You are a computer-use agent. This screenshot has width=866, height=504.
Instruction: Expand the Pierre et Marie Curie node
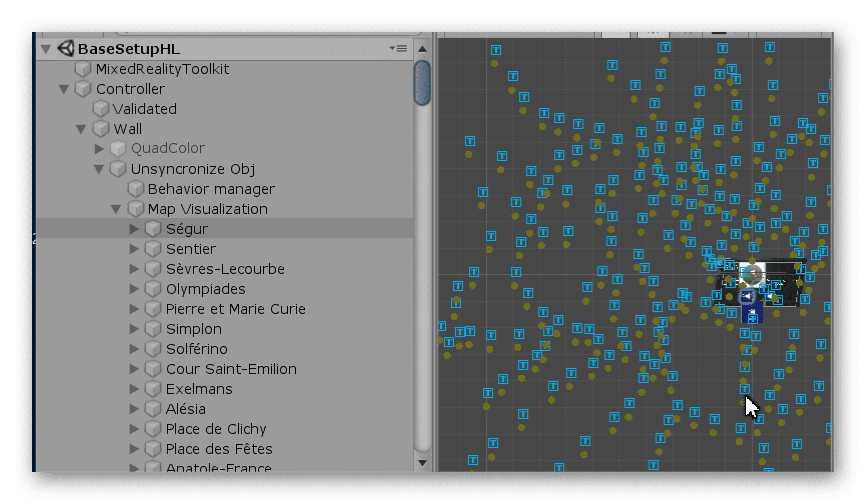coord(134,309)
